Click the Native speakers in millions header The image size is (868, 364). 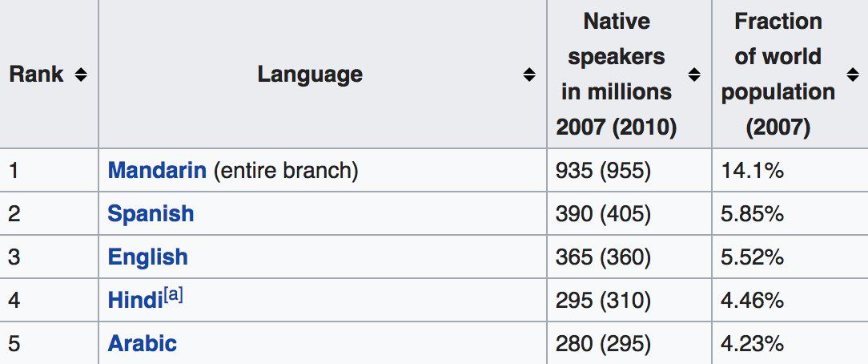(616, 75)
